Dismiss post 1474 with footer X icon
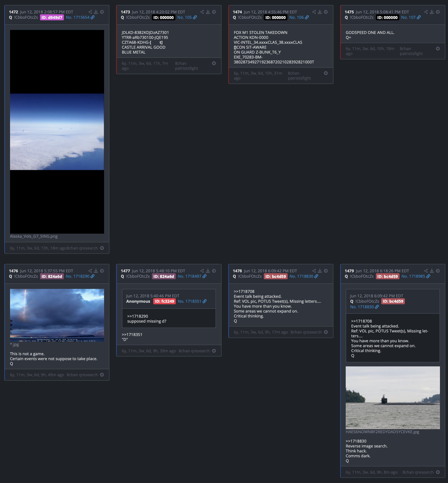The height and width of the screenshot is (483, 448). [x=326, y=73]
